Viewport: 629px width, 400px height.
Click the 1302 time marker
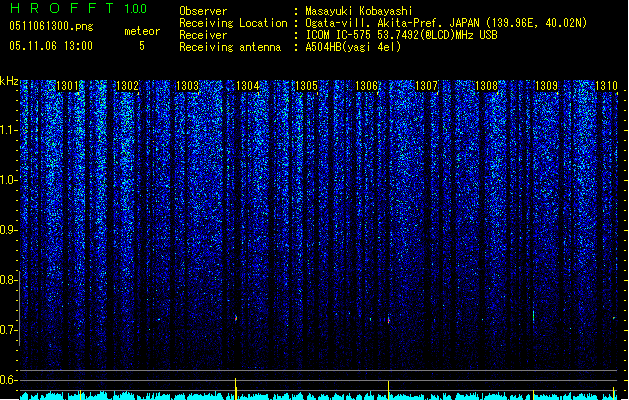click(x=127, y=86)
